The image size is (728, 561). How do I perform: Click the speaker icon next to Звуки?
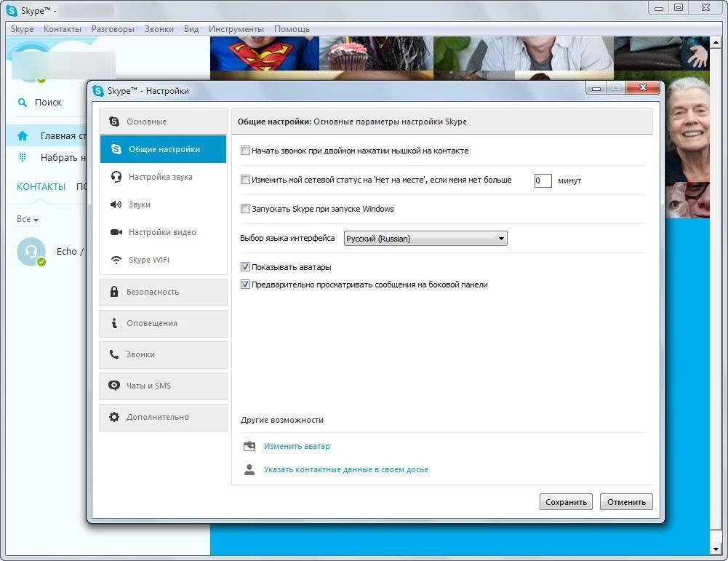pos(116,204)
